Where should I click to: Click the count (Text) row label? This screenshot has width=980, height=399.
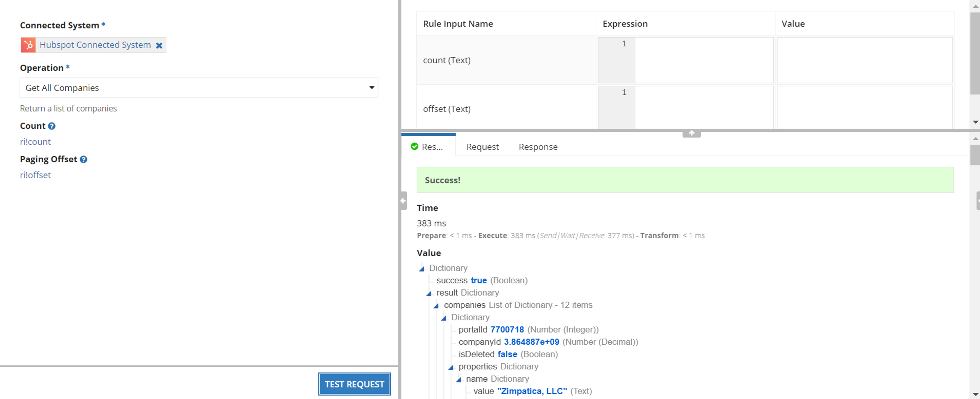point(447,60)
